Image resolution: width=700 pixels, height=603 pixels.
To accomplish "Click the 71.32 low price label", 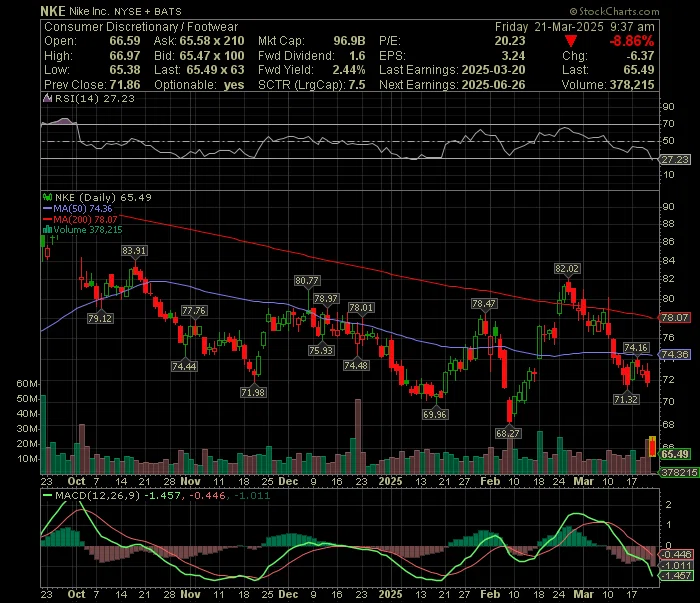I will [x=626, y=399].
